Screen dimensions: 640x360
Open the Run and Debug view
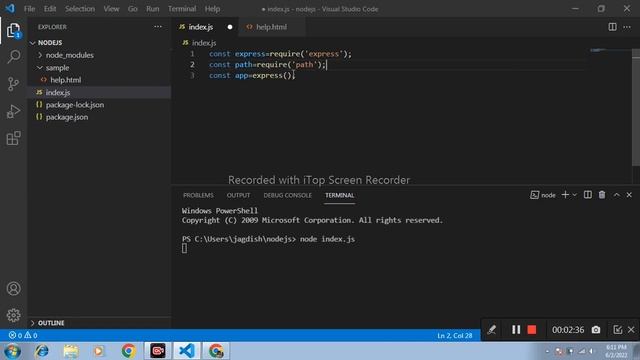[x=13, y=111]
